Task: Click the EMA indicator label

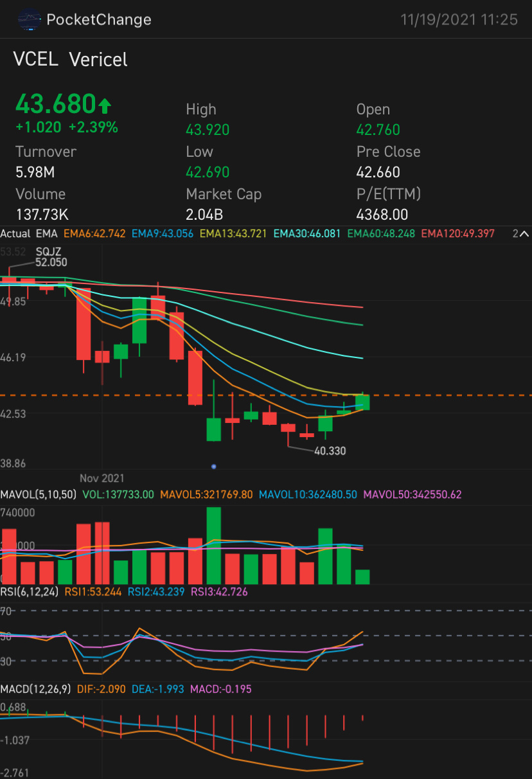Action: tap(46, 234)
